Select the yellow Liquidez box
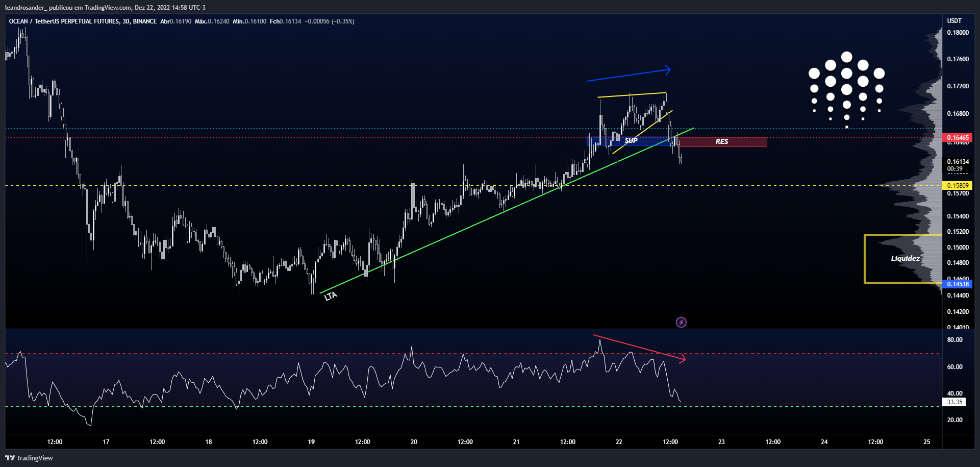 coord(903,259)
